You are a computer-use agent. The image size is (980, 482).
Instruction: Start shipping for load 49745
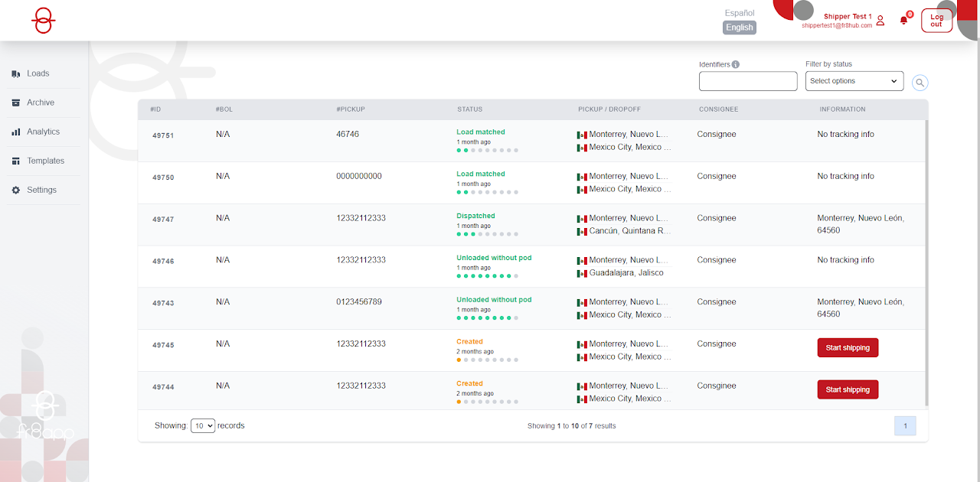coord(848,348)
